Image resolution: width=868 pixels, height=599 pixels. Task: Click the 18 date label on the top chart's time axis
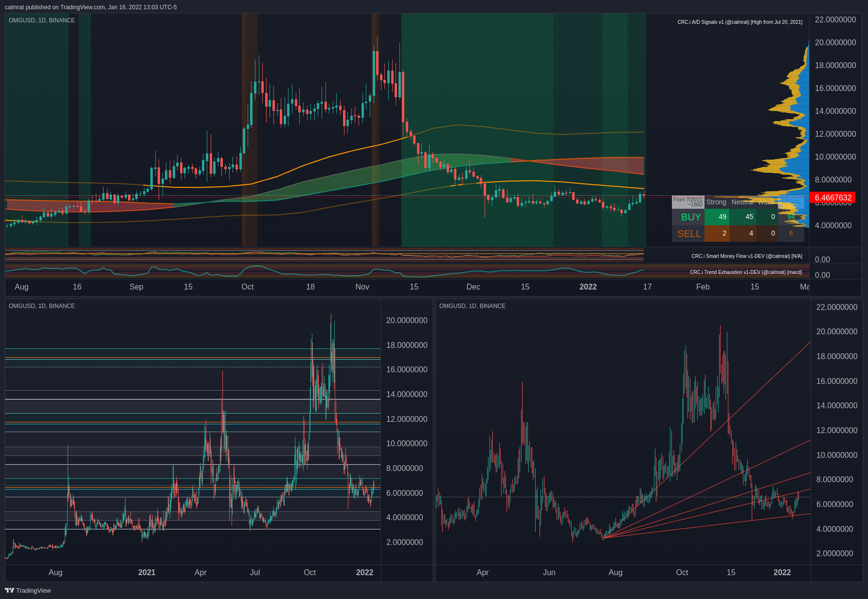310,287
